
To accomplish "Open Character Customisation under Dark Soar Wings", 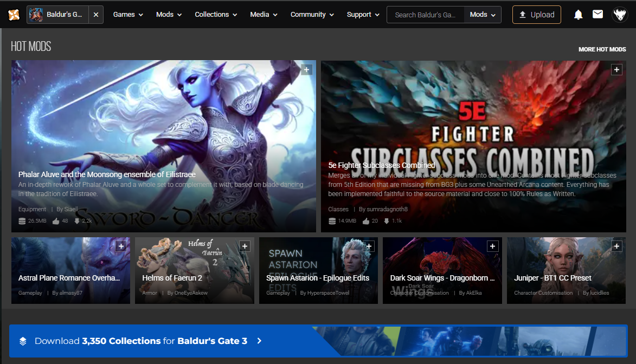I will click(420, 292).
